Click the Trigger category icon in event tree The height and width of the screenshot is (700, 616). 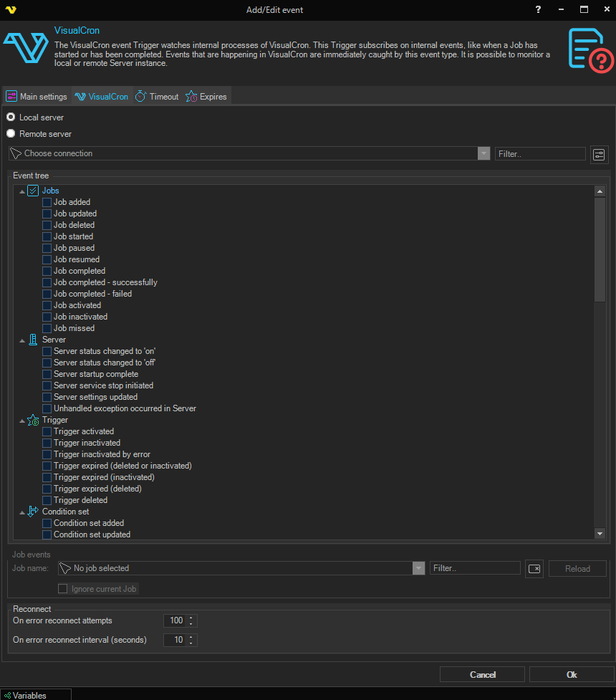click(x=33, y=420)
